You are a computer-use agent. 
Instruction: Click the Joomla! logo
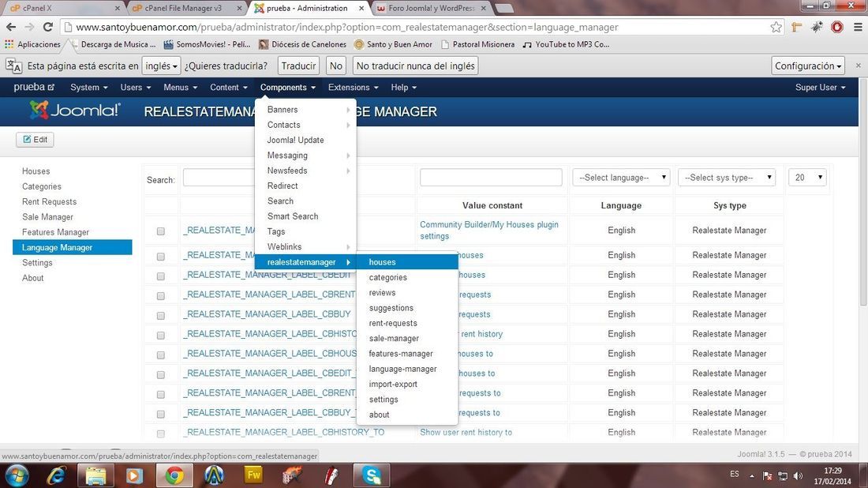click(75, 111)
